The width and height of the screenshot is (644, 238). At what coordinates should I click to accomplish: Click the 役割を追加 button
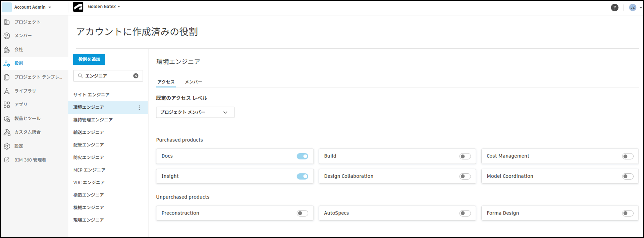pyautogui.click(x=89, y=59)
